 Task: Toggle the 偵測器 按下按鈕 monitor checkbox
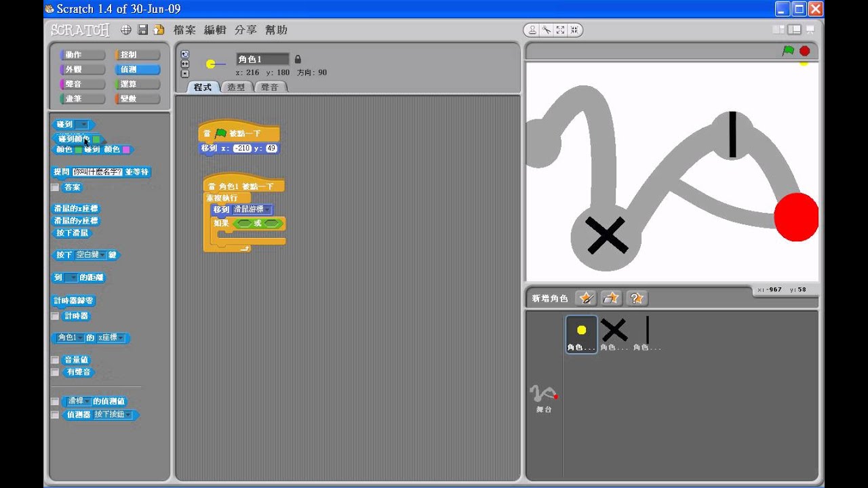tap(55, 415)
